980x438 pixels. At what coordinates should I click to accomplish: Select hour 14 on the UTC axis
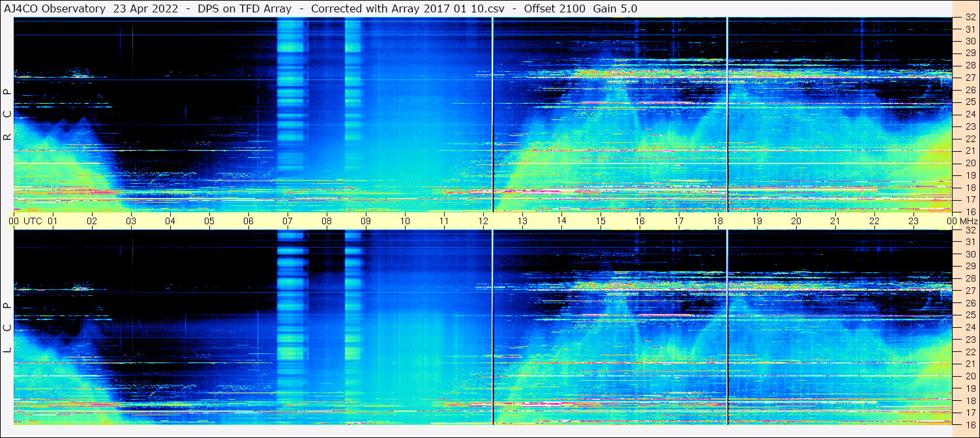click(561, 221)
